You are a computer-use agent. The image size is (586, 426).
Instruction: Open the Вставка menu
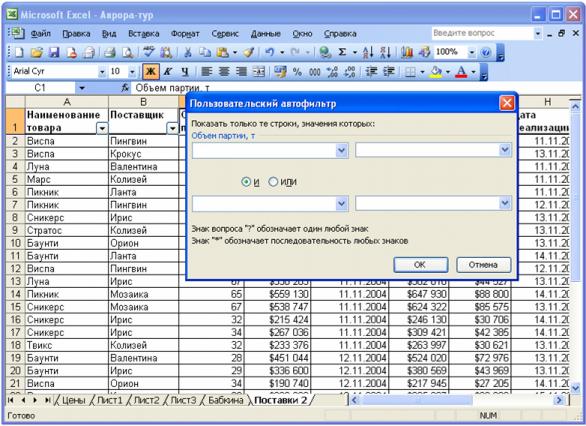pyautogui.click(x=144, y=34)
